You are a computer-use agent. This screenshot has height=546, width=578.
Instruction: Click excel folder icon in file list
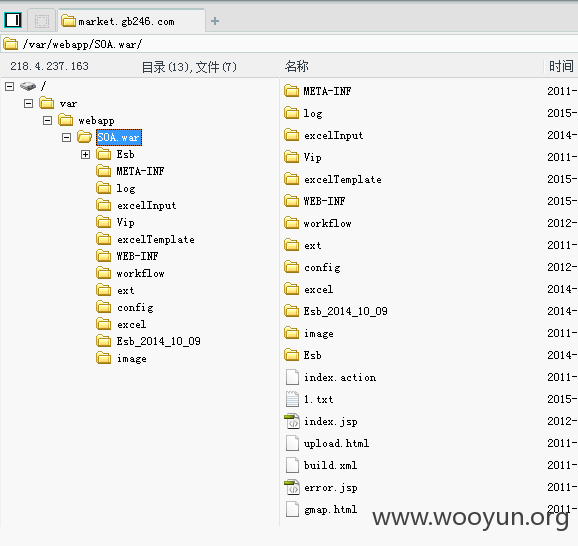pyautogui.click(x=292, y=289)
